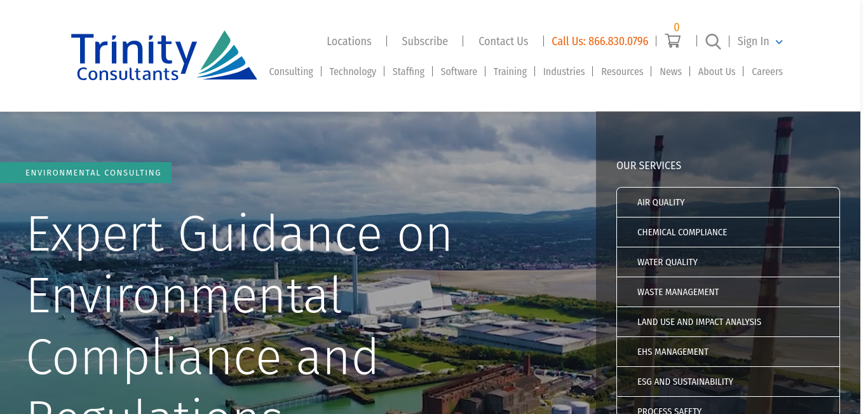This screenshot has height=414, width=868.
Task: Click the search magnifier icon
Action: coord(713,41)
